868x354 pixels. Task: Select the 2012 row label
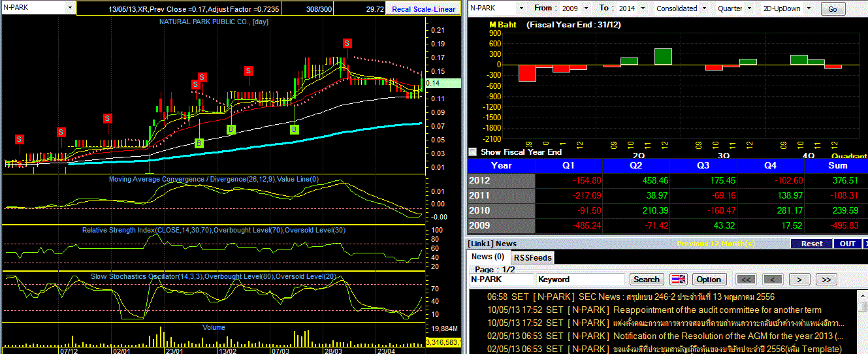(502, 180)
